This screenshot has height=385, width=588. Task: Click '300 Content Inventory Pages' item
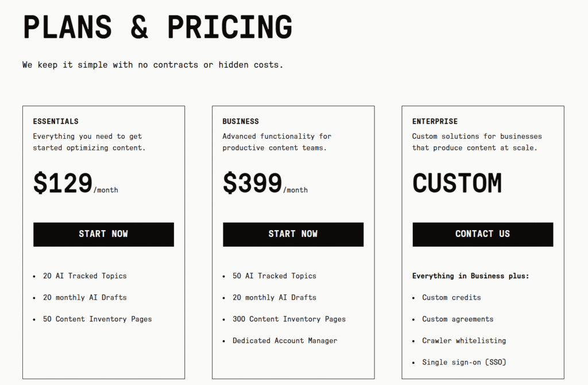pos(289,319)
